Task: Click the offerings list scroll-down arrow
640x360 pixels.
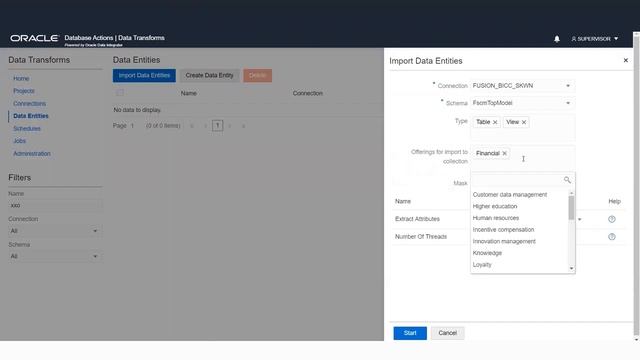Action: click(571, 268)
